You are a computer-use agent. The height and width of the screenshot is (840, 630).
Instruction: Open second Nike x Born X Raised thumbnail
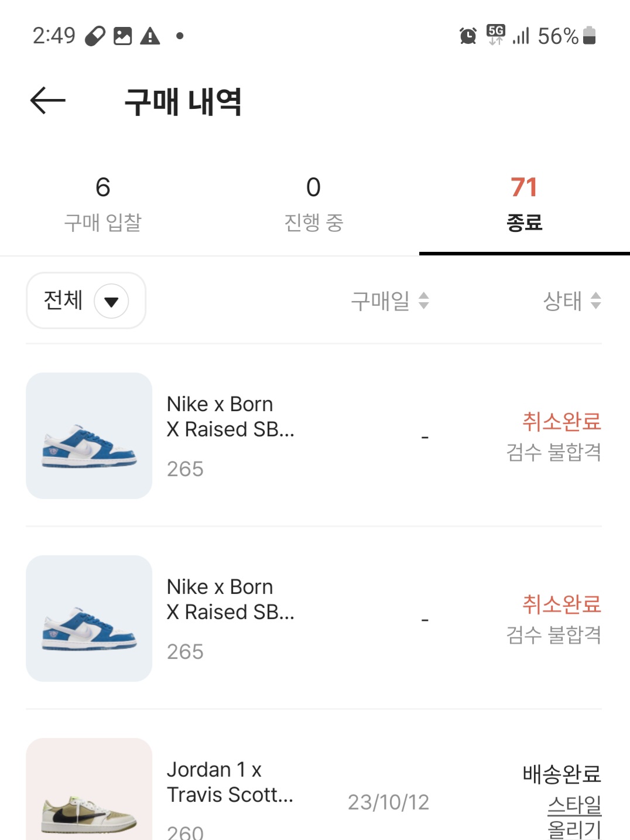click(89, 619)
